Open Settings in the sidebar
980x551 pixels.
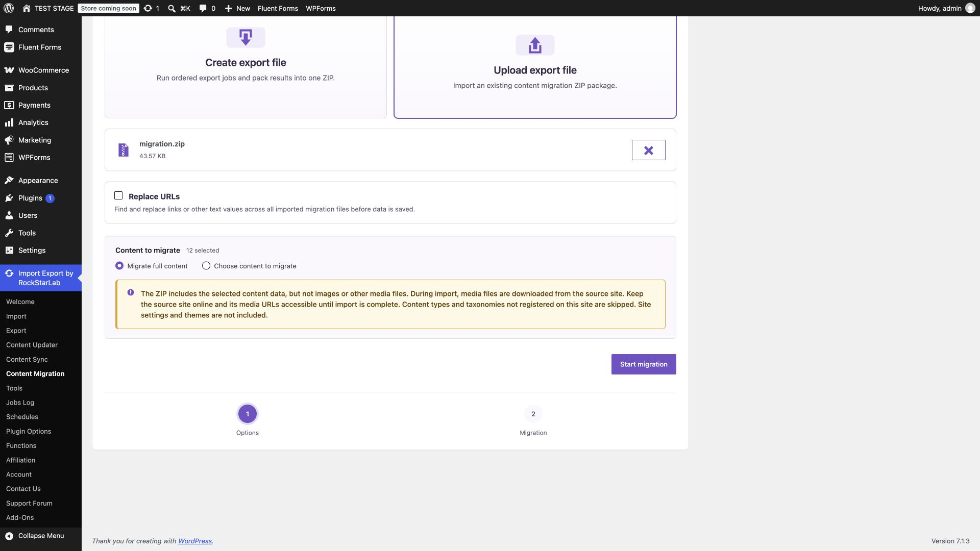[41, 250]
